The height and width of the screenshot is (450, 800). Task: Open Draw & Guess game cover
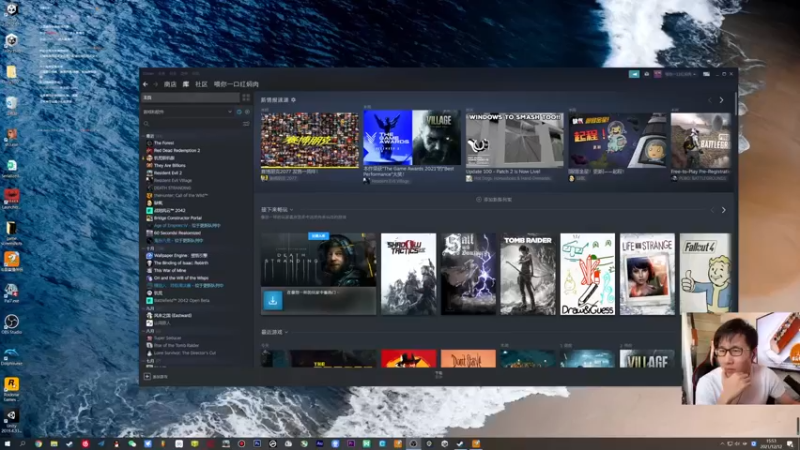[x=587, y=274]
